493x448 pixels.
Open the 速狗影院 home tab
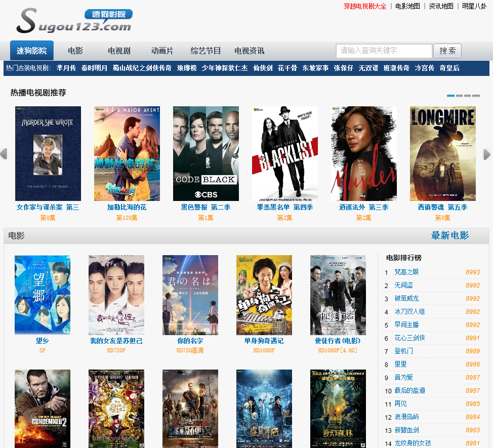pyautogui.click(x=32, y=51)
